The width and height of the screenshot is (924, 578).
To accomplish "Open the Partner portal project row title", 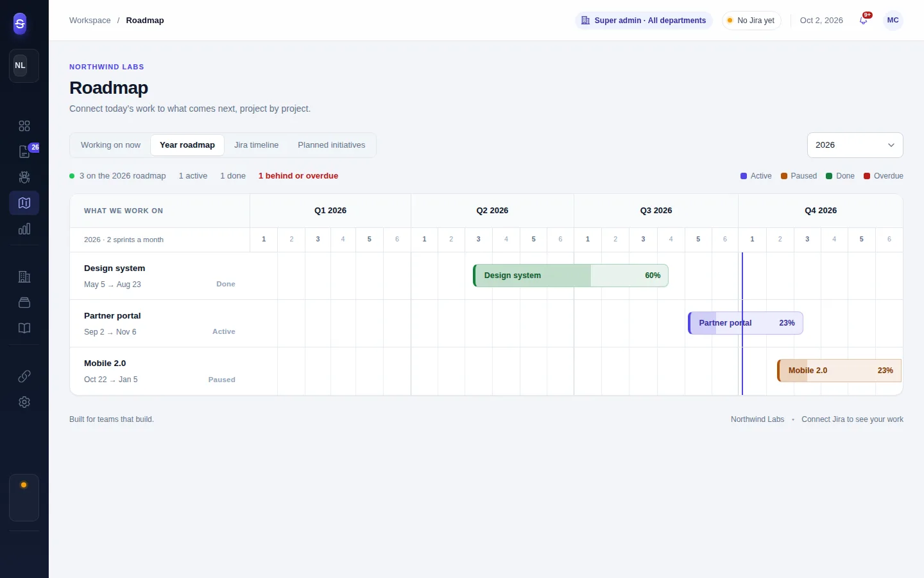I will [112, 316].
